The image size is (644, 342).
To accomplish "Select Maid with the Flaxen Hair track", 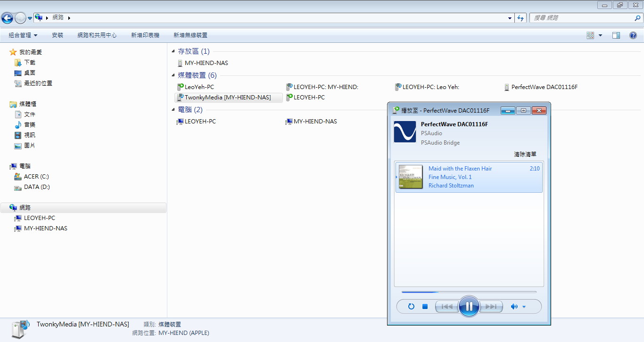I will [x=469, y=177].
